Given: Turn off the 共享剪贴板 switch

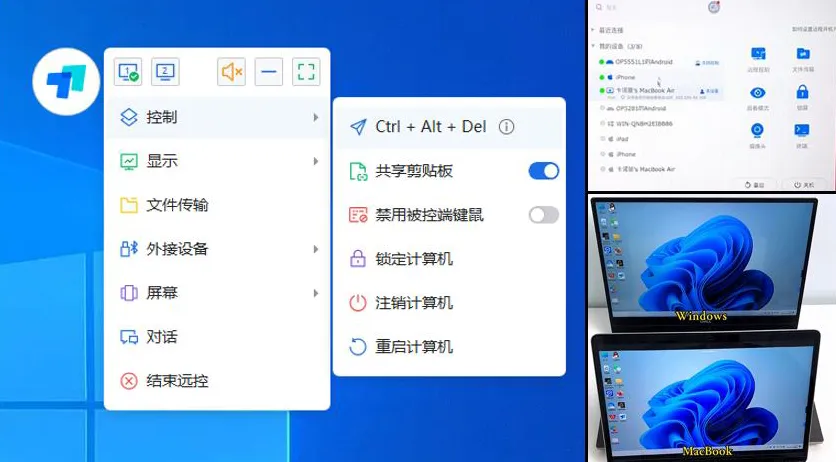Looking at the screenshot, I should [544, 171].
